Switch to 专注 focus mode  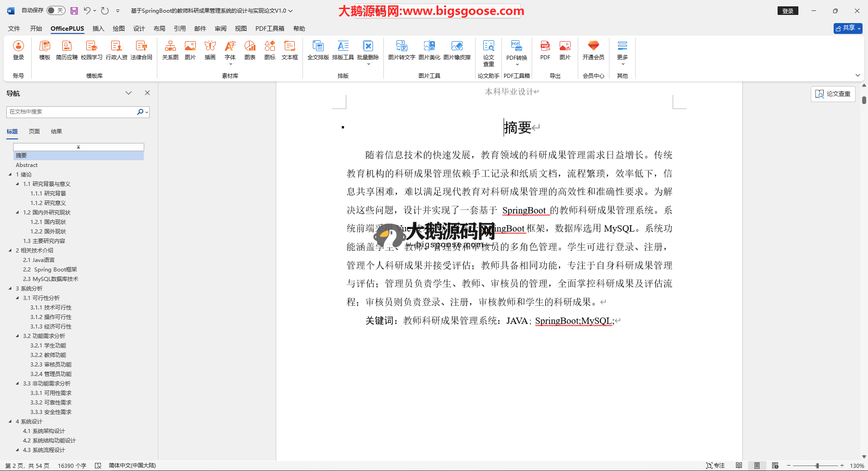coord(715,466)
